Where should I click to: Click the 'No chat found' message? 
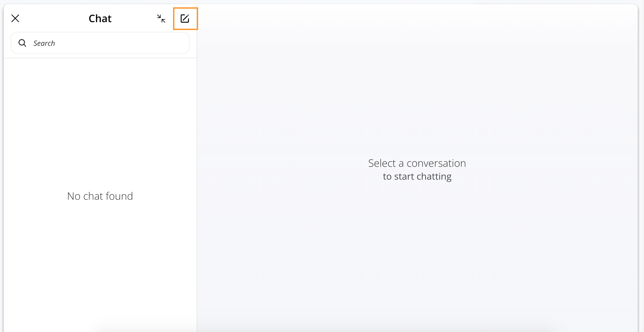(100, 196)
